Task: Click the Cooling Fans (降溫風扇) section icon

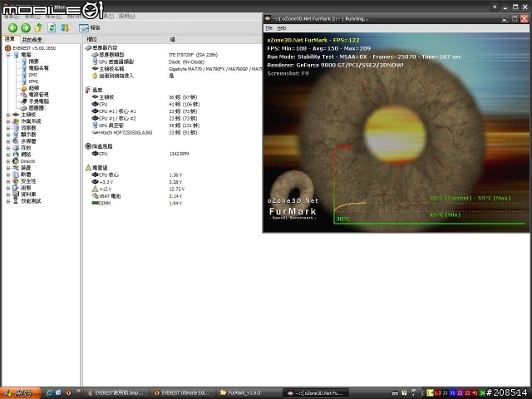Action: pos(88,146)
